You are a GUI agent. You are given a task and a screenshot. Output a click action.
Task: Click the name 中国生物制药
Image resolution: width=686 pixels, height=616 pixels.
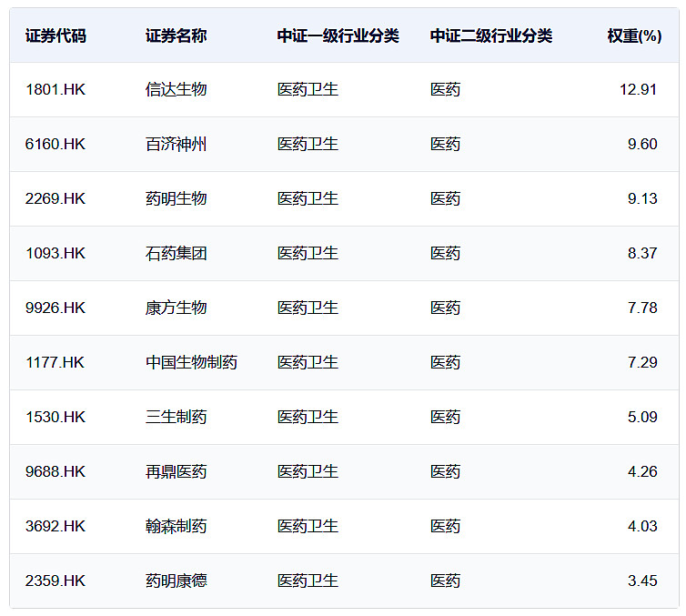[191, 363]
